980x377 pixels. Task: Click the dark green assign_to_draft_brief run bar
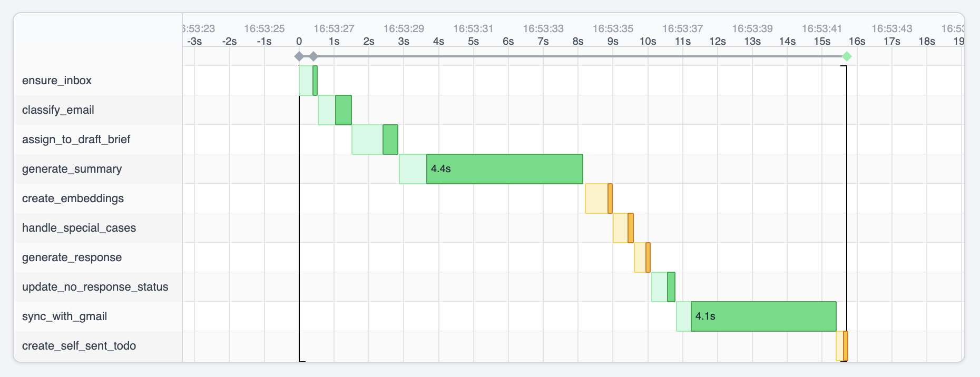(390, 140)
